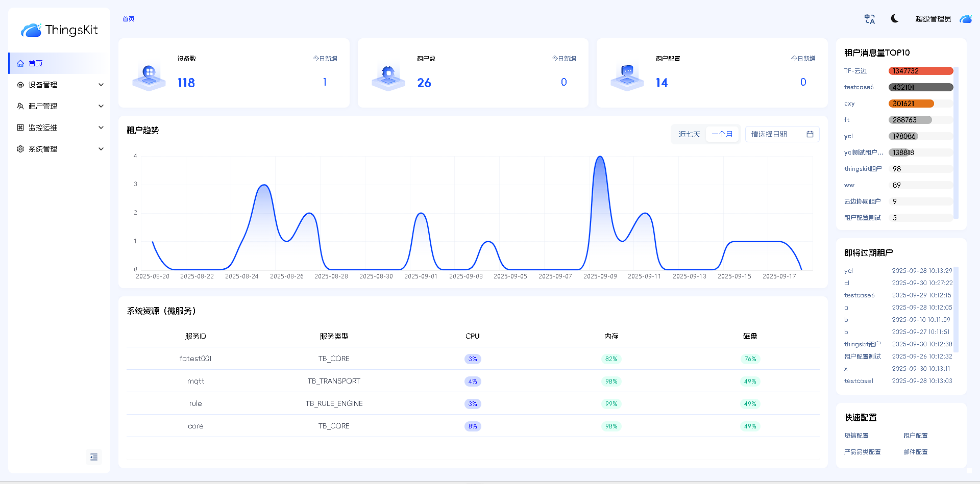980x484 pixels.
Task: Open the 系统管理 sidebar menu
Action: tap(59, 149)
